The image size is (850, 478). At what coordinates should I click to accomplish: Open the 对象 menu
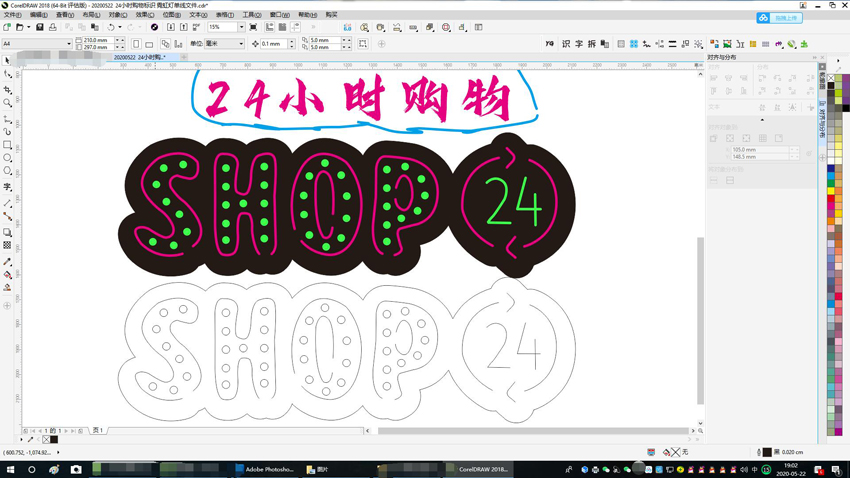tap(118, 15)
